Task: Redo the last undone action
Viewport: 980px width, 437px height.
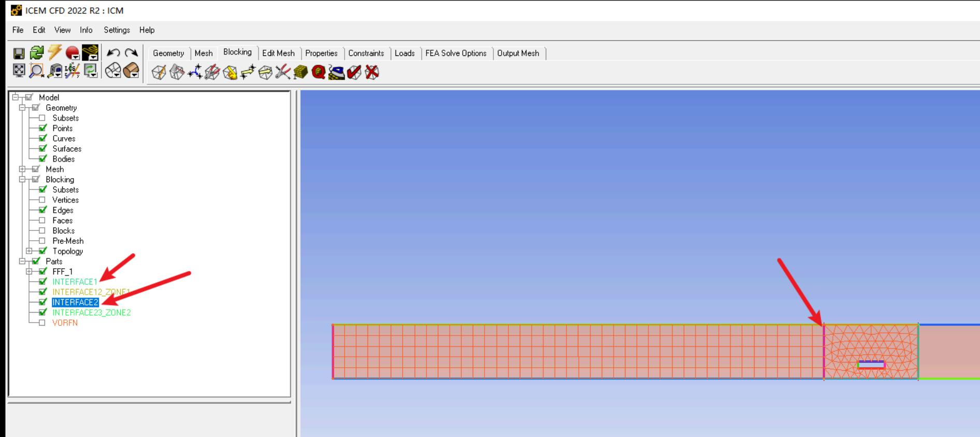Action: [131, 53]
